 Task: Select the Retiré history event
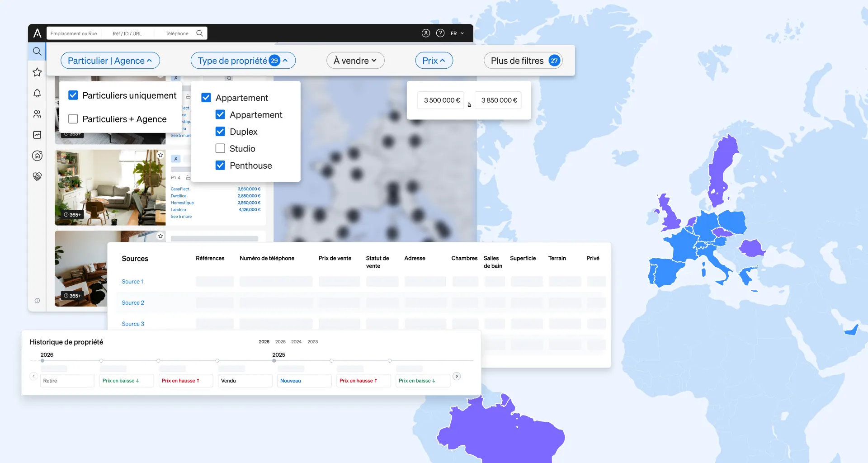[67, 381]
